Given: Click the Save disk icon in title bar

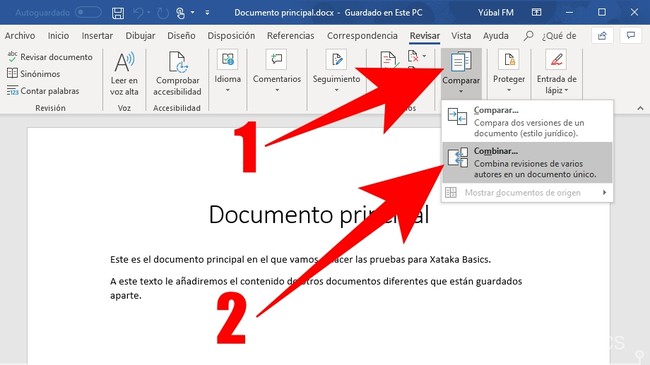Looking at the screenshot, I should click(x=118, y=13).
